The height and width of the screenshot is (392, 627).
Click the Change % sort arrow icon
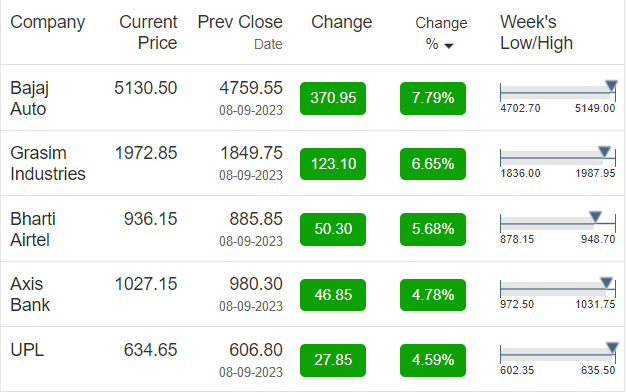point(449,46)
